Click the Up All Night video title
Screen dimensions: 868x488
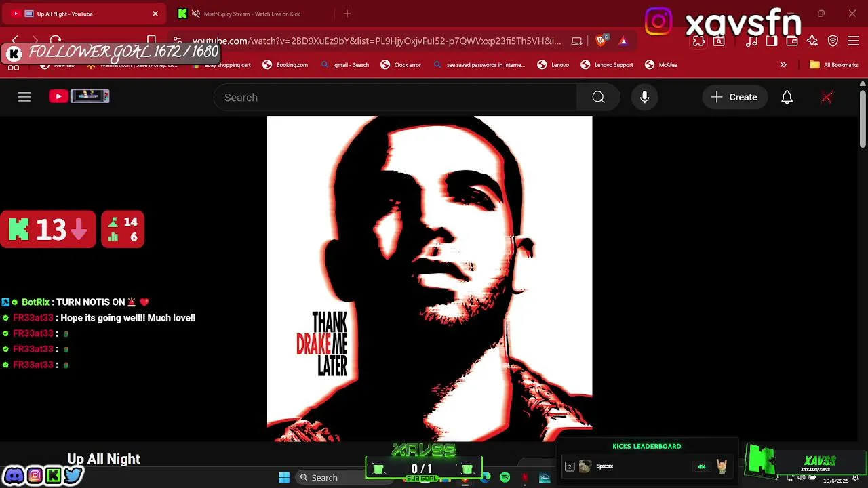pos(104,459)
